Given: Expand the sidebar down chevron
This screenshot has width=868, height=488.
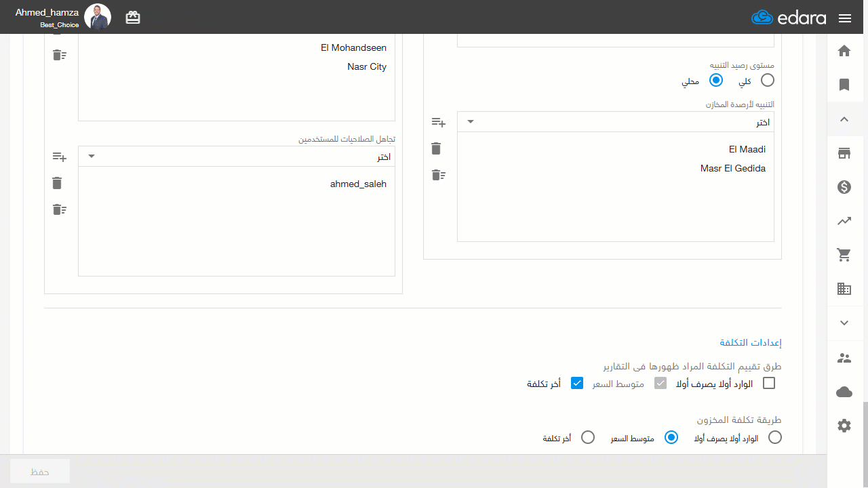Looking at the screenshot, I should pyautogui.click(x=844, y=323).
